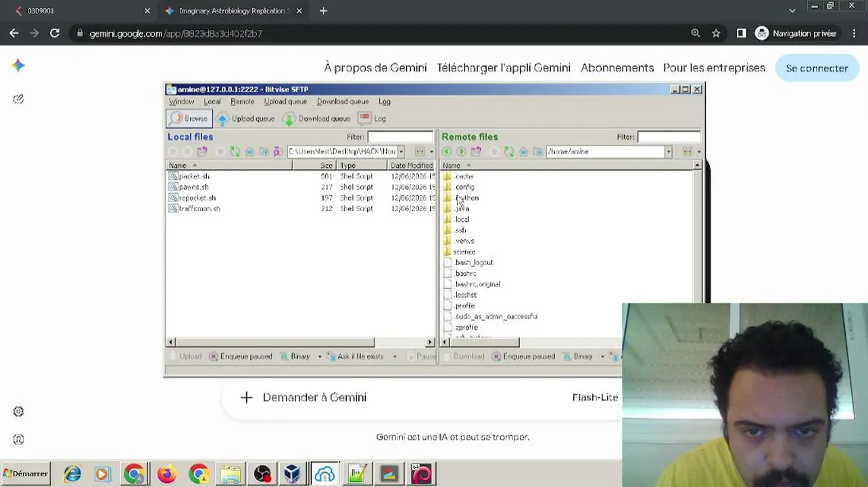Sort local files by Name column

pyautogui.click(x=229, y=166)
